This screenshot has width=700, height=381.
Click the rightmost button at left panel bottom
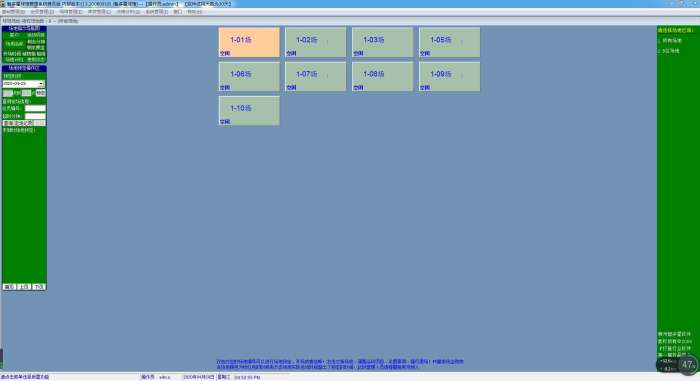(x=39, y=287)
